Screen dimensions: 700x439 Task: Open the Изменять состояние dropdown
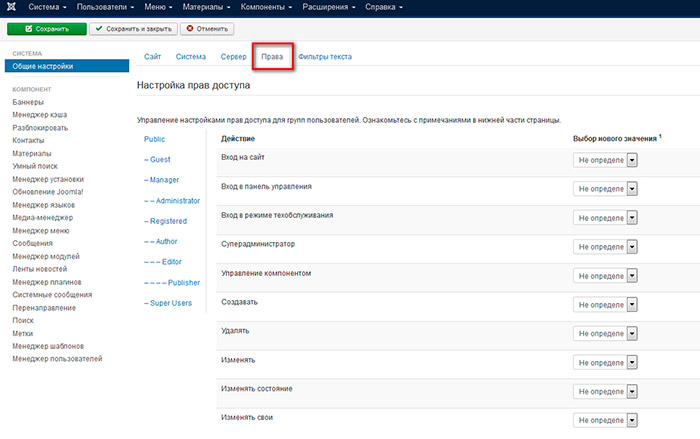coord(606,391)
